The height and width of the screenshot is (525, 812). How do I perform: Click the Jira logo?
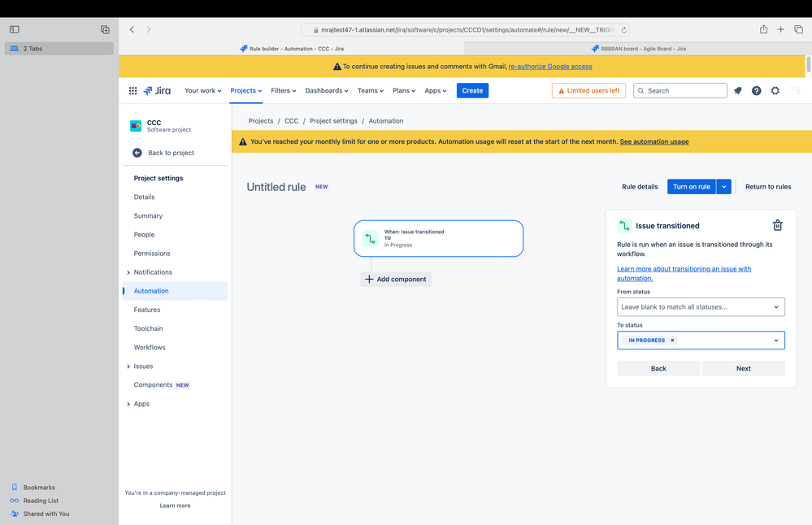pos(157,90)
